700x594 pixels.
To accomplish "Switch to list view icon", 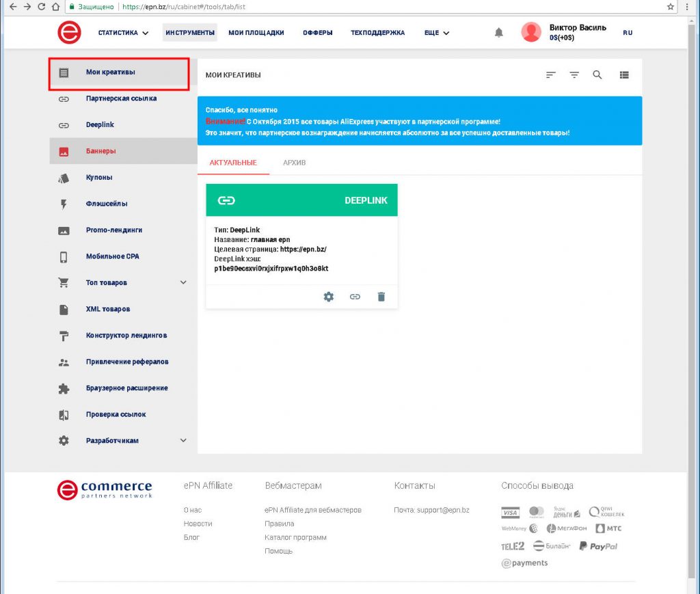I will click(624, 75).
